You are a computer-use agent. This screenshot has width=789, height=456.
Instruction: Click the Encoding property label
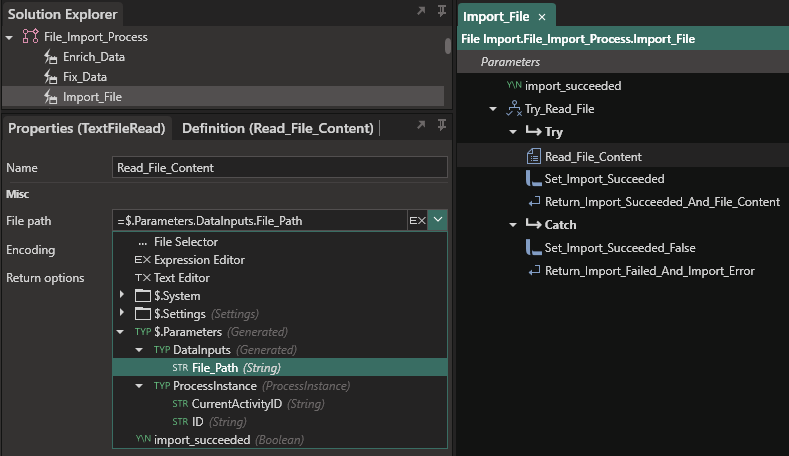[31, 250]
